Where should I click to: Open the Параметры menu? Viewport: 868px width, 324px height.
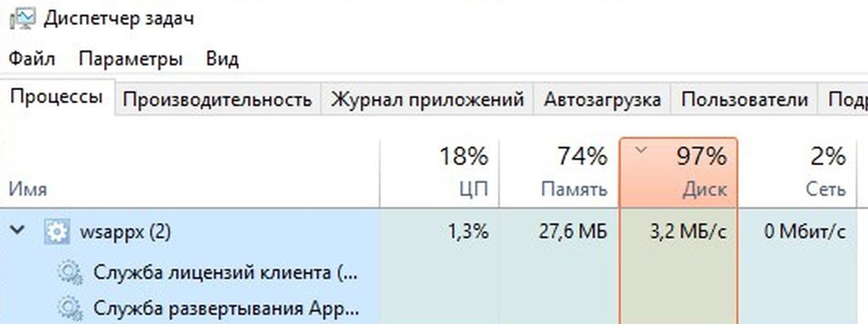[130, 59]
